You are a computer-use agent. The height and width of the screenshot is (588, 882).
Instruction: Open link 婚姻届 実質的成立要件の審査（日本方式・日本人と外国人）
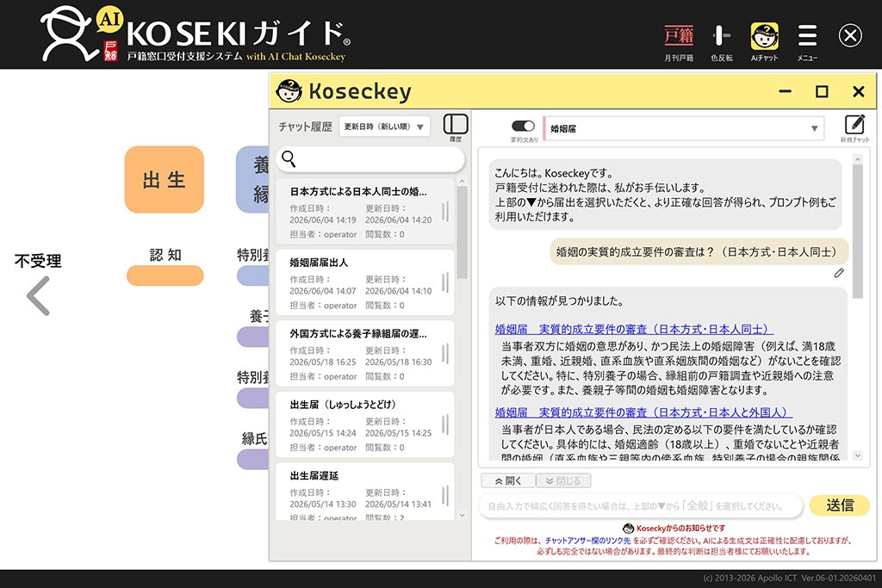(643, 412)
